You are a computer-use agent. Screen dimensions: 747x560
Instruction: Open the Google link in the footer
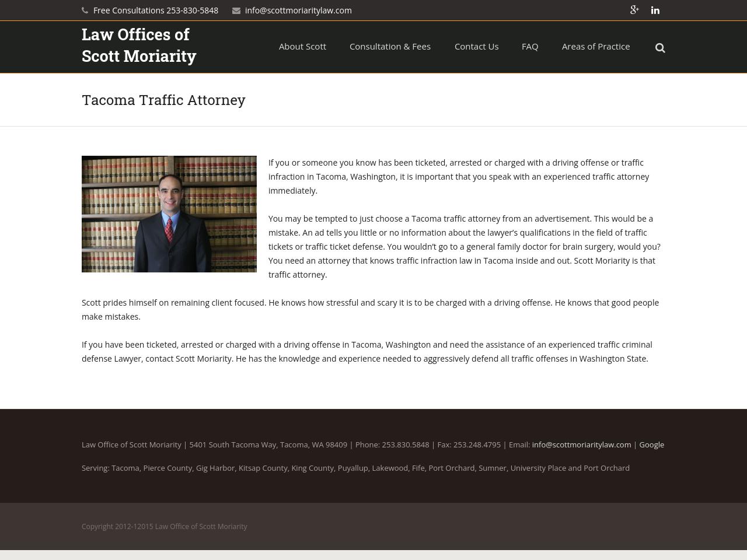point(651,444)
